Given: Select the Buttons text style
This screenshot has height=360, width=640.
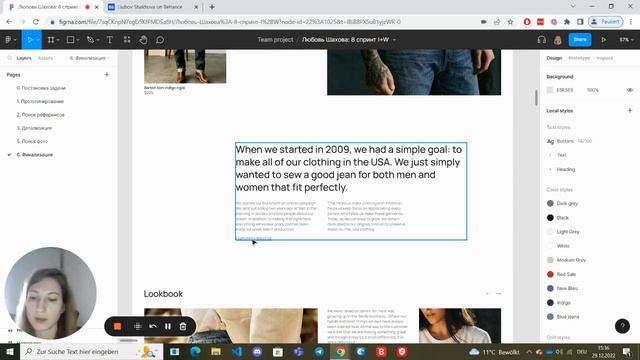Looking at the screenshot, I should click(569, 141).
